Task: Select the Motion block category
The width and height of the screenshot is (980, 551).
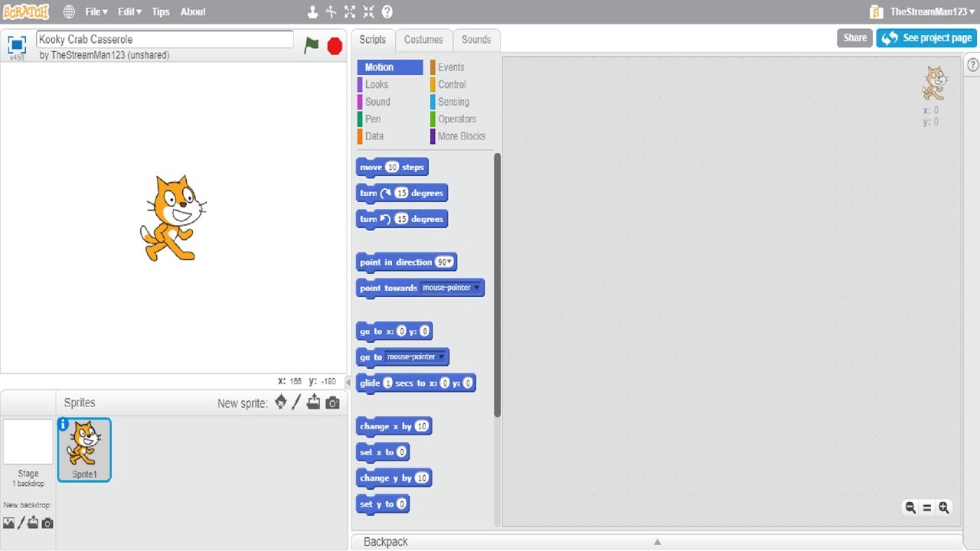Action: [x=390, y=67]
